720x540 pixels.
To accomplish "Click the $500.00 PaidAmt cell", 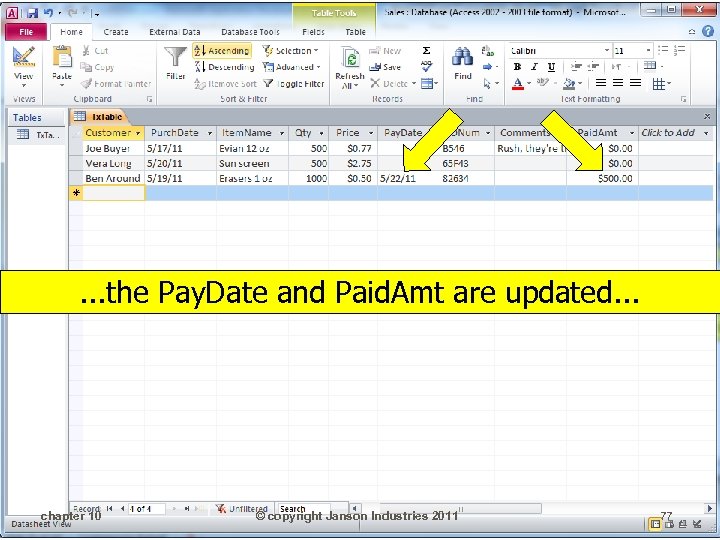I will (602, 178).
